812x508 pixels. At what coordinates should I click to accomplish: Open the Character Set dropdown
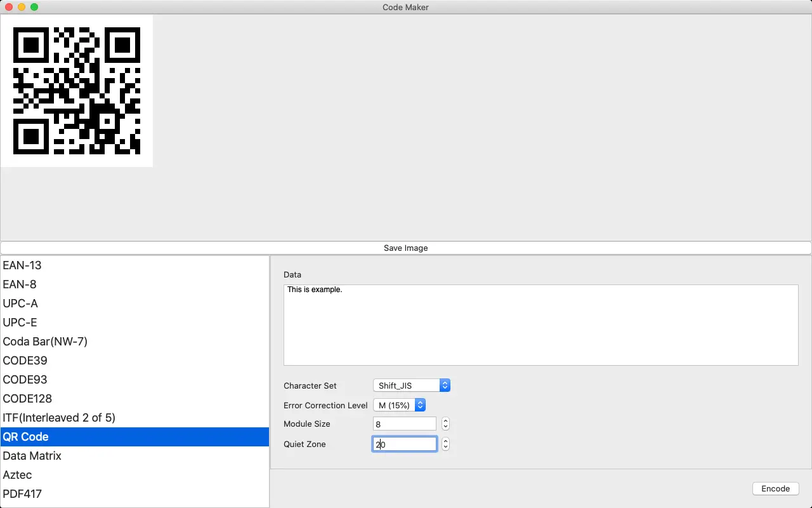[411, 385]
